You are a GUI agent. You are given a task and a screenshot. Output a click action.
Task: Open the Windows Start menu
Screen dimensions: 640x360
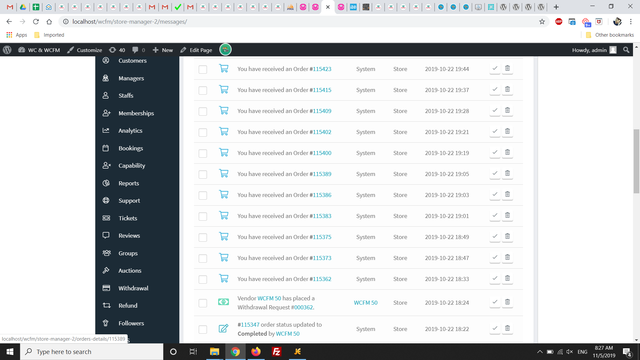10,351
